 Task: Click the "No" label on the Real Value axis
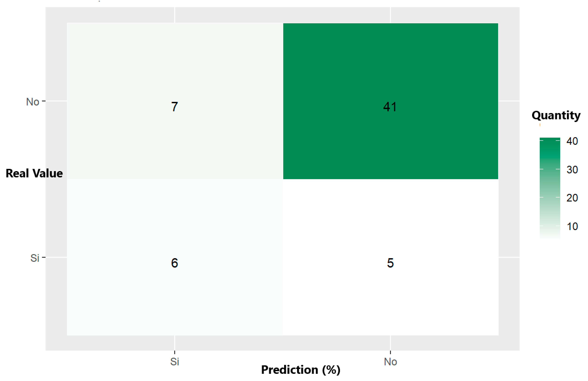(33, 102)
